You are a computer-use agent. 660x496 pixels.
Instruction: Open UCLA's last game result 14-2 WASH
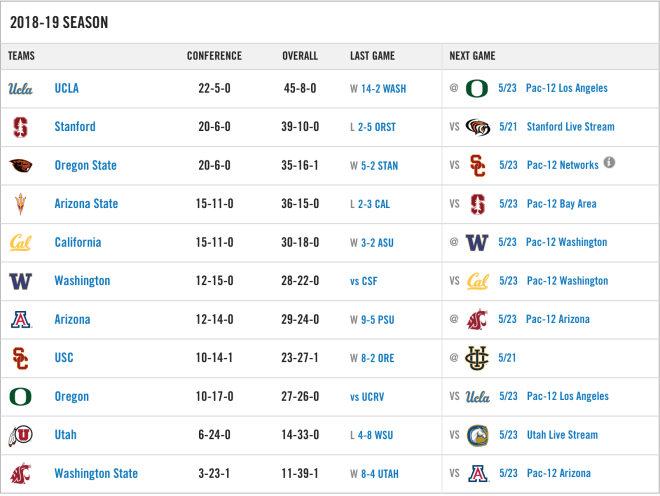pos(383,89)
